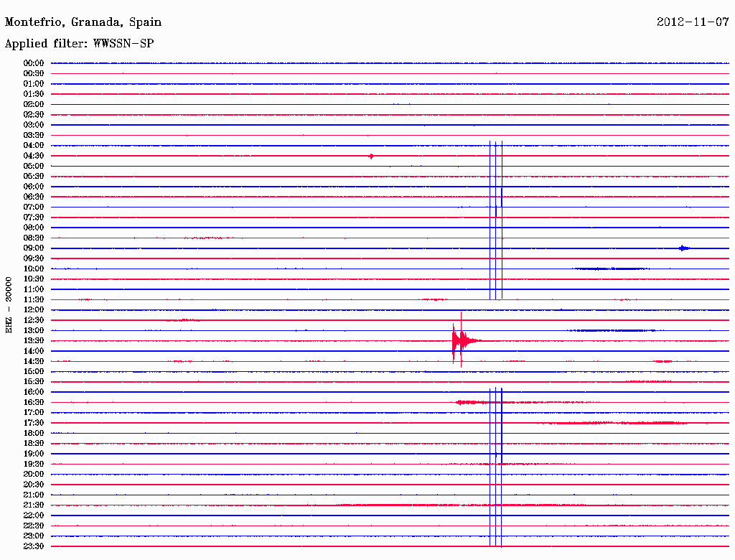Screen dimensions: 735x560
Task: Select the 20:00 time label
Action: (x=34, y=474)
